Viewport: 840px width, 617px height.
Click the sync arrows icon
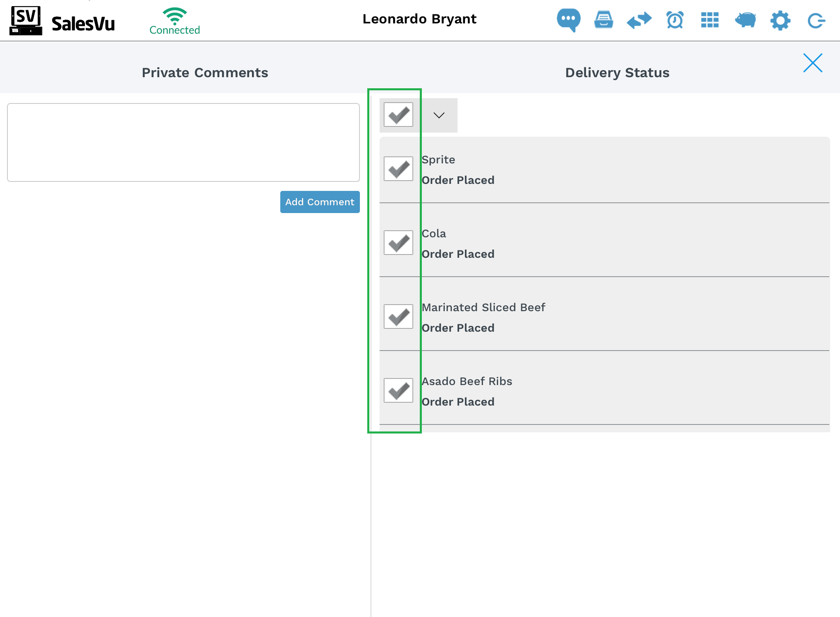[639, 20]
